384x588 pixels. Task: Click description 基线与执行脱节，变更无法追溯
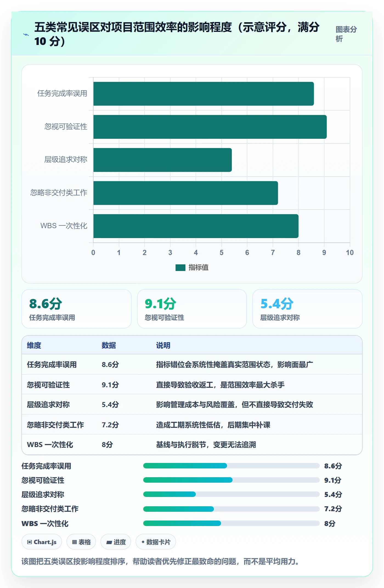pyautogui.click(x=206, y=445)
